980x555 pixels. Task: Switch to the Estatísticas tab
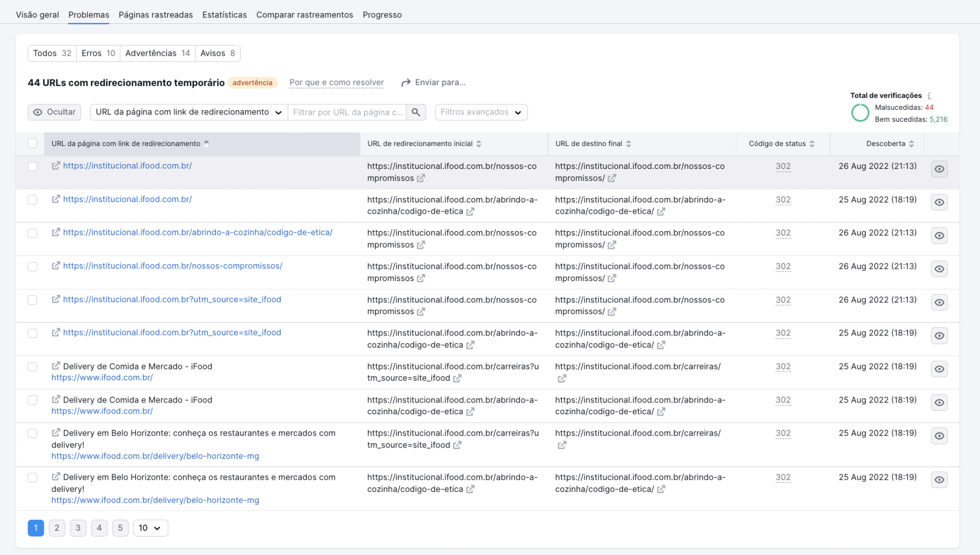[224, 15]
